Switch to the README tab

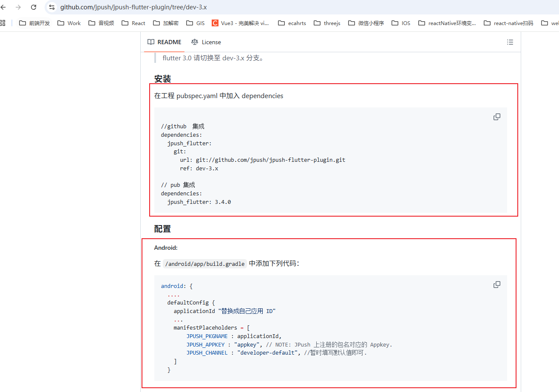[x=164, y=42]
